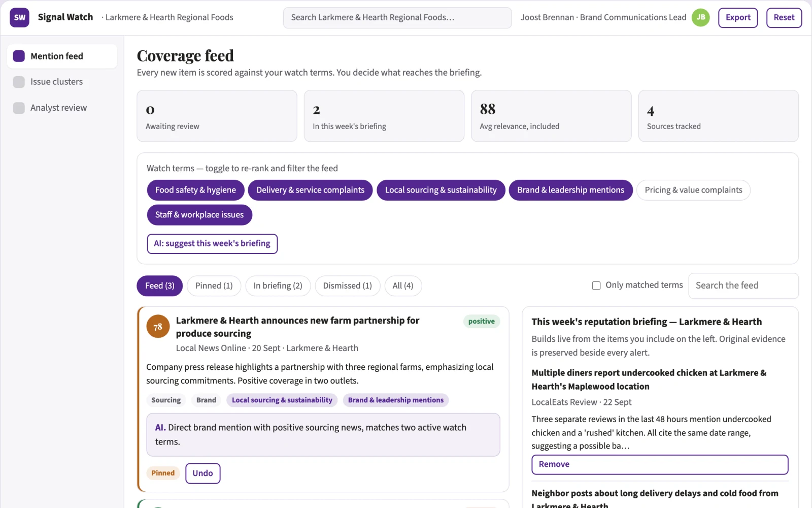Undo the pin on farm partnership item
812x508 pixels.
tap(202, 473)
